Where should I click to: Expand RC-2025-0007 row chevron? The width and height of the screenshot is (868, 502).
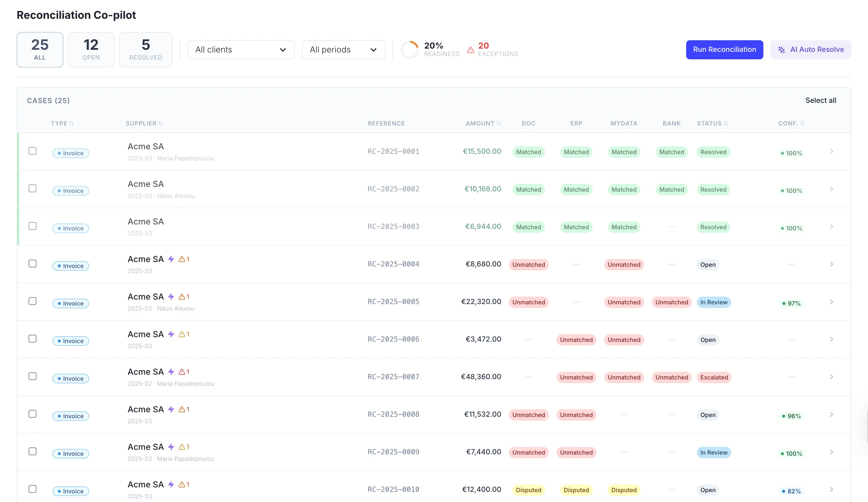[831, 377]
